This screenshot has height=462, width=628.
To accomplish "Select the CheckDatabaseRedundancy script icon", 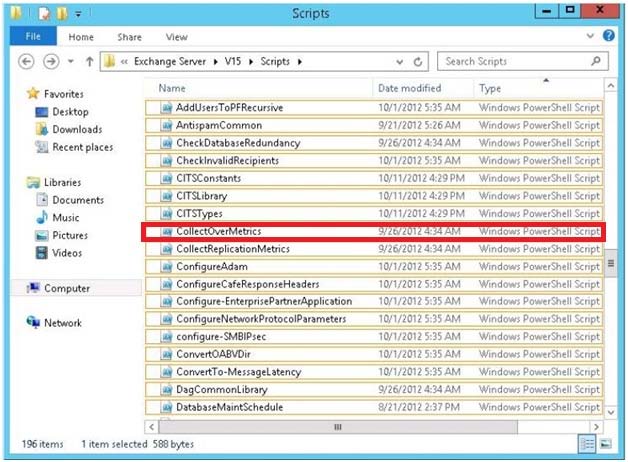I will pos(167,143).
